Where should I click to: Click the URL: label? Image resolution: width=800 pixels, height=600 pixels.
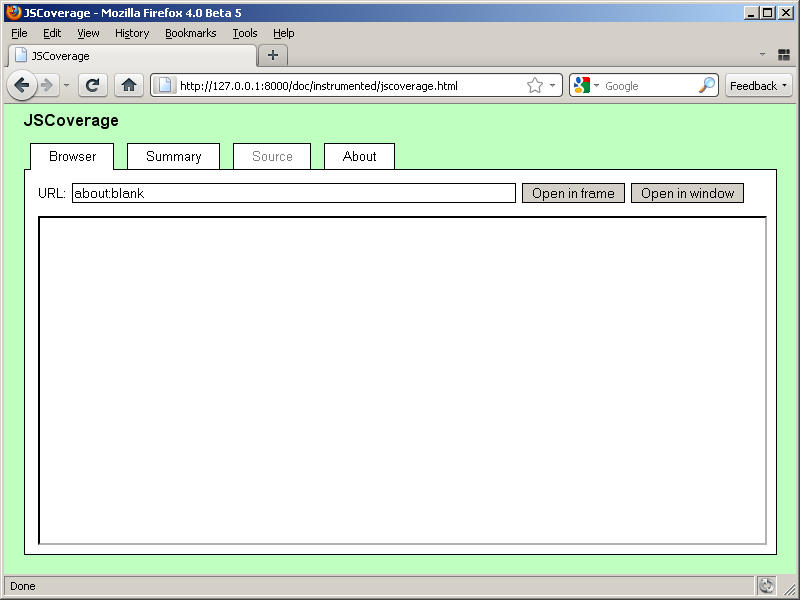[52, 193]
